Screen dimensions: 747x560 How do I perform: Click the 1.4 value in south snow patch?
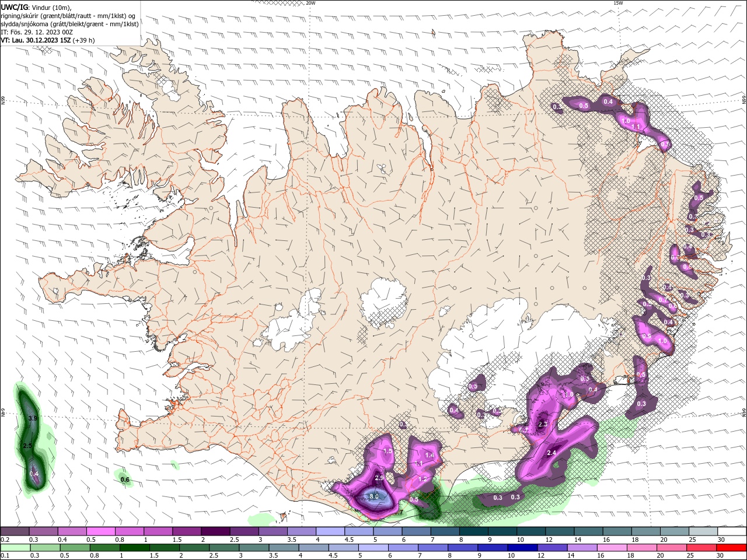tap(430, 455)
